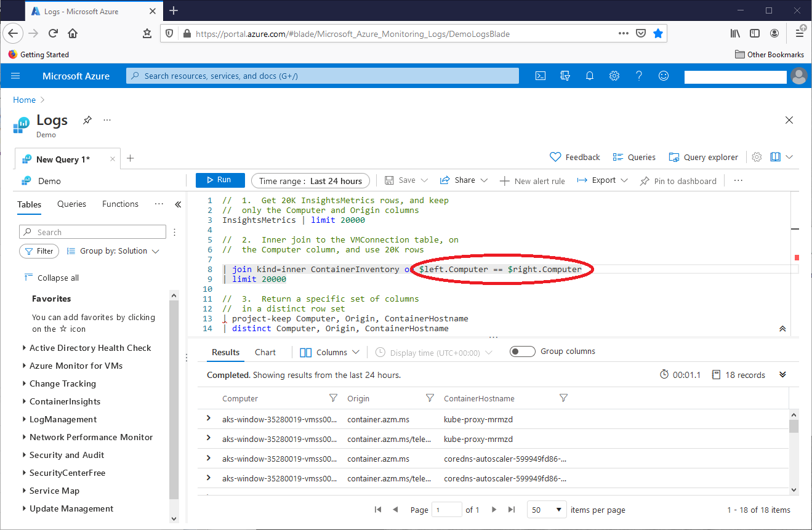Toggle the Group columns switch

click(x=522, y=351)
